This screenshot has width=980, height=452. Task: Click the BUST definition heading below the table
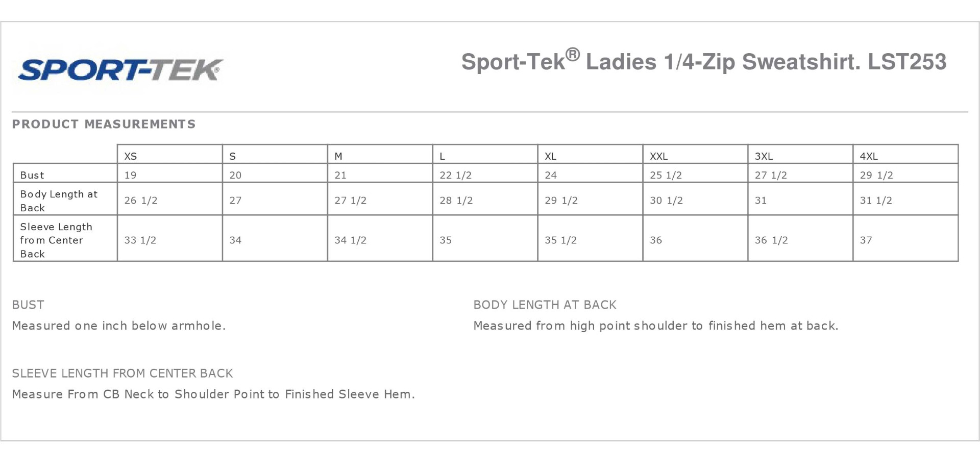coord(28,305)
